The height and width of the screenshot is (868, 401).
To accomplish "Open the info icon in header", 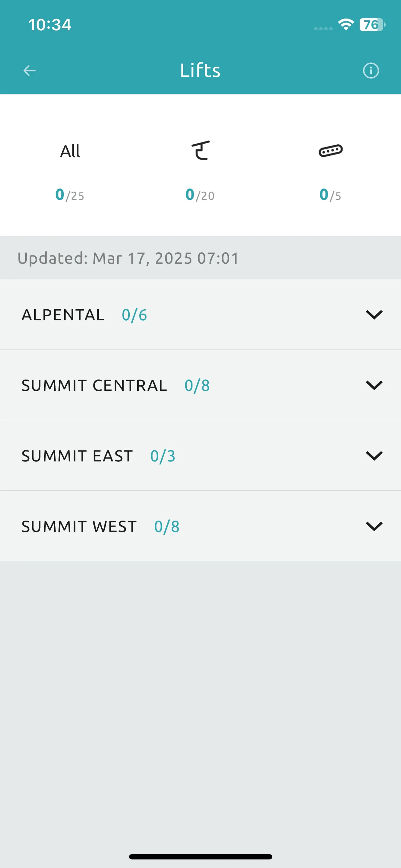I will point(371,71).
